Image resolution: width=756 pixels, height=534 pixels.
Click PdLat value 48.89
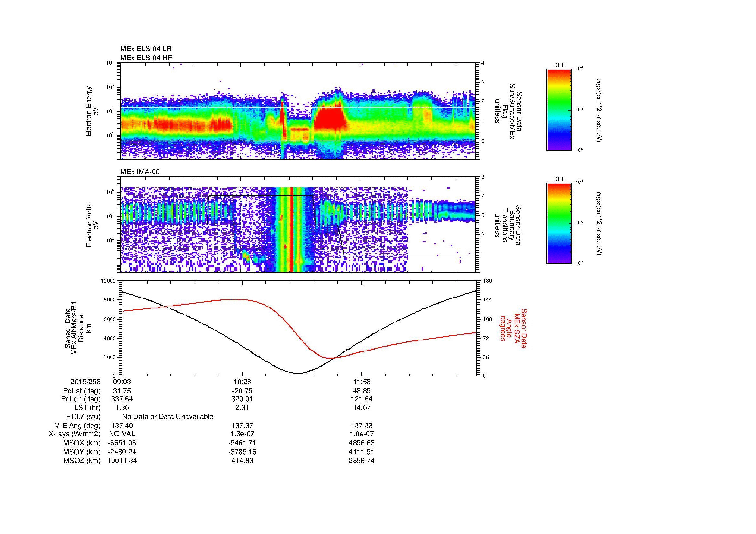(x=362, y=391)
